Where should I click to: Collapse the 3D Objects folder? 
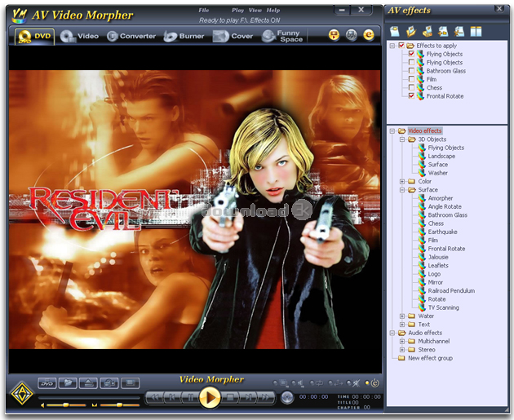[x=402, y=139]
